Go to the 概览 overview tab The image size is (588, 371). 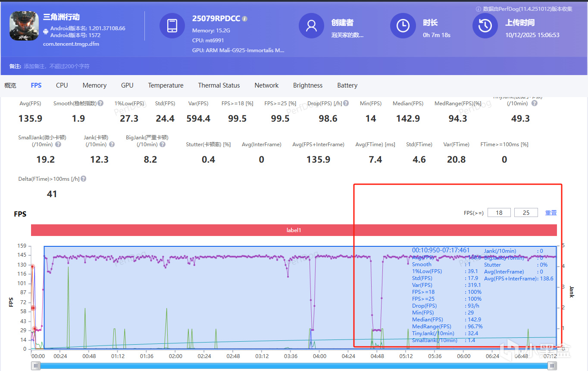click(x=10, y=85)
